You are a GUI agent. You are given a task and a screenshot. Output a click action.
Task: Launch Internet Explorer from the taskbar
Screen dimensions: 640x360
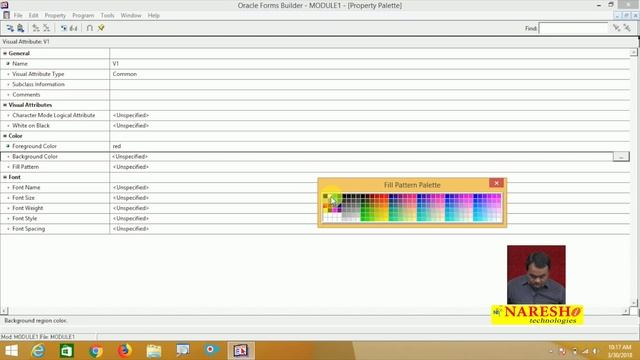click(38, 351)
